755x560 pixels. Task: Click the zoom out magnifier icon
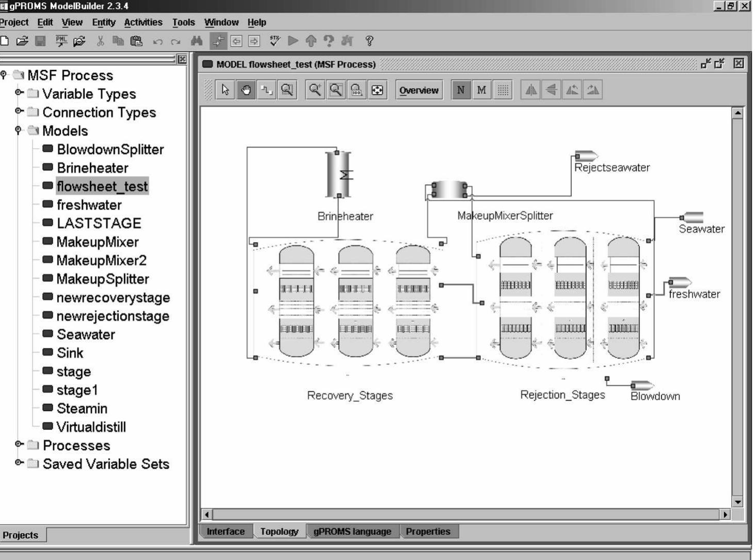pyautogui.click(x=335, y=90)
